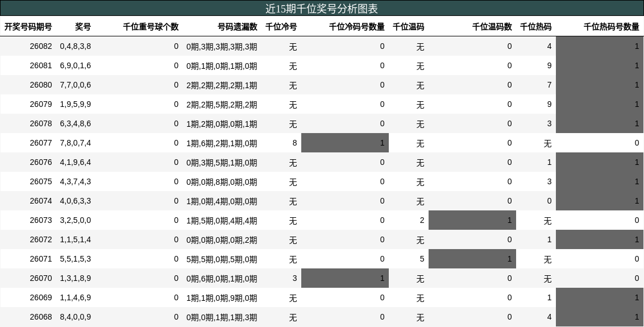Viewport: 644px width, 327px height.
Task: Click the shaded cold count cell in row 26077
Action: tap(345, 143)
